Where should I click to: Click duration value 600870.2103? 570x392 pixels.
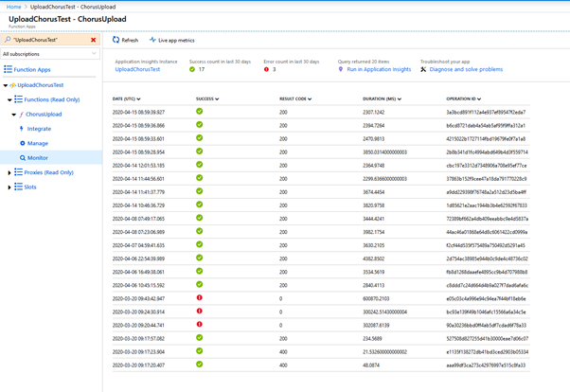tap(376, 298)
